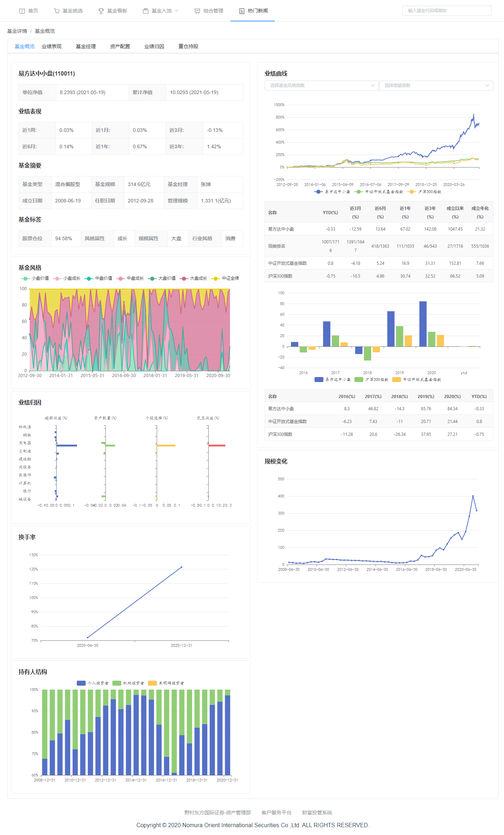The image size is (504, 835).
Task: Click the 同类排名 row label
Action: click(277, 246)
